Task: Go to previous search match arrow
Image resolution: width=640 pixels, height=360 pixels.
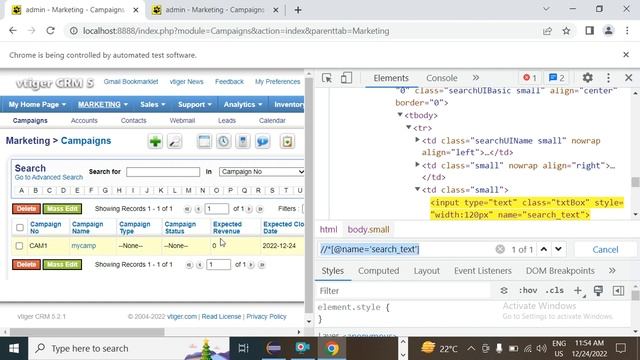Action: pyautogui.click(x=544, y=249)
